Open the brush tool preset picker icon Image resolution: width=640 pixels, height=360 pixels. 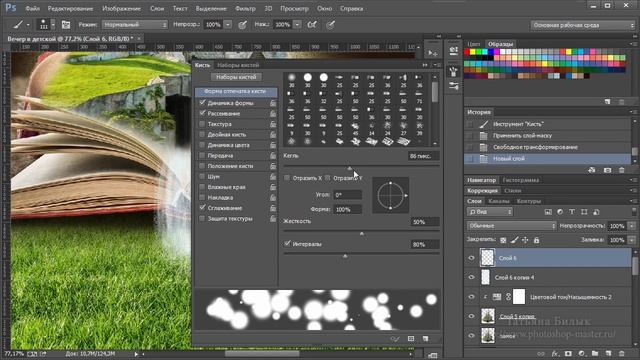18,25
